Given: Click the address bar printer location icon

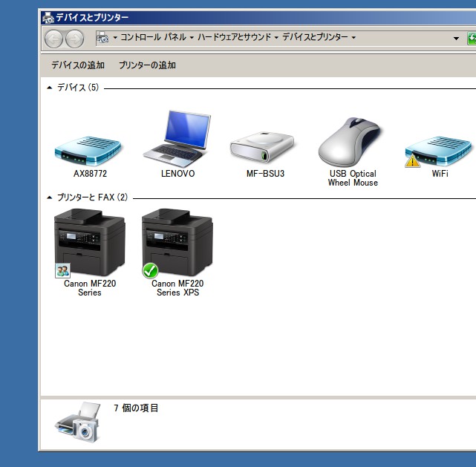Looking at the screenshot, I should [102, 38].
